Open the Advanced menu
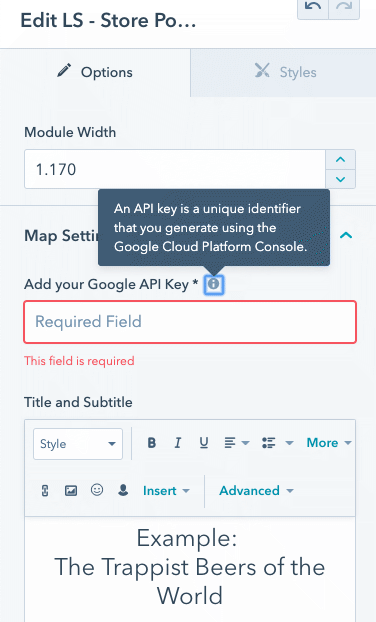The image size is (376, 622). tap(256, 491)
